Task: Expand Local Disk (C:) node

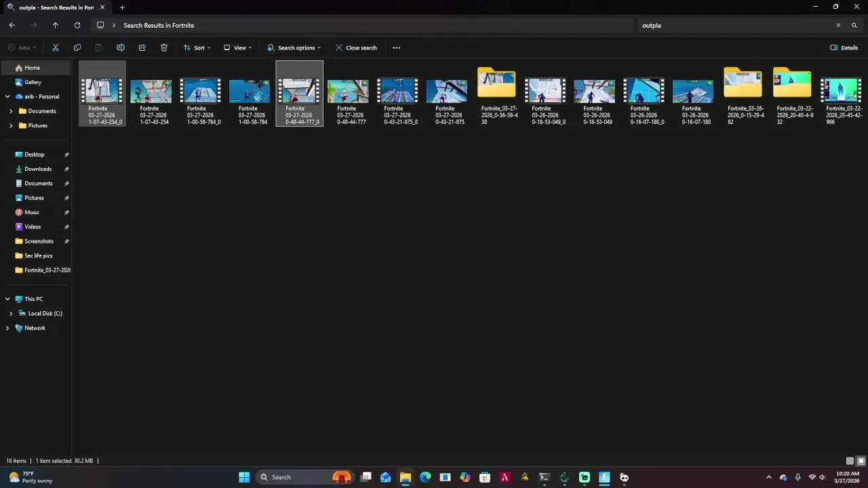Action: tap(11, 313)
